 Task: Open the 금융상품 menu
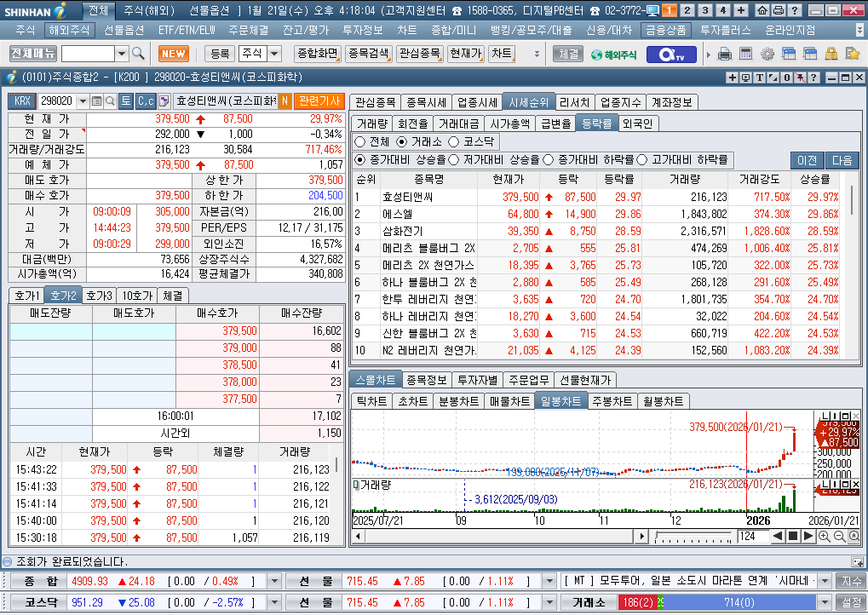(666, 30)
